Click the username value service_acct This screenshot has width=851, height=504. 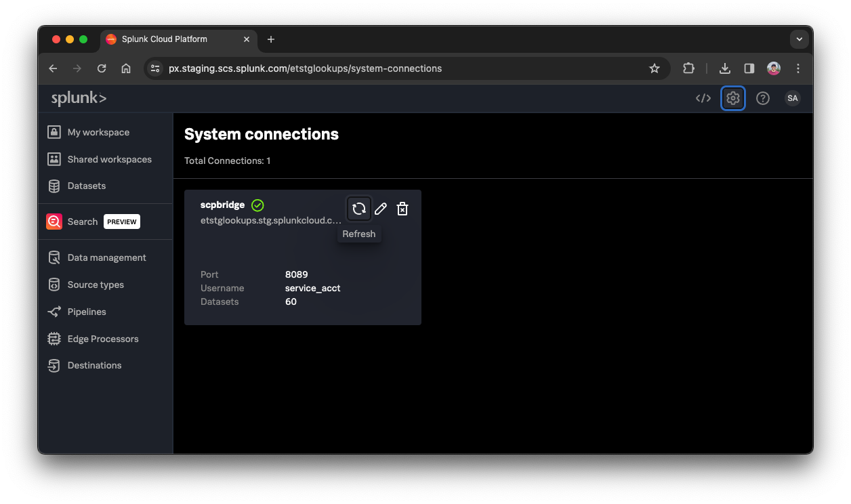[313, 288]
